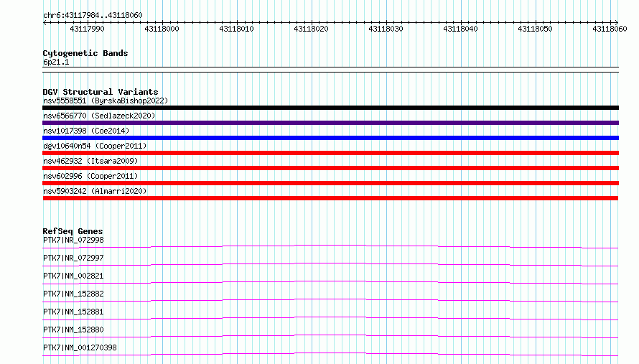Select the black nsv5558551 variant bar

click(x=330, y=108)
